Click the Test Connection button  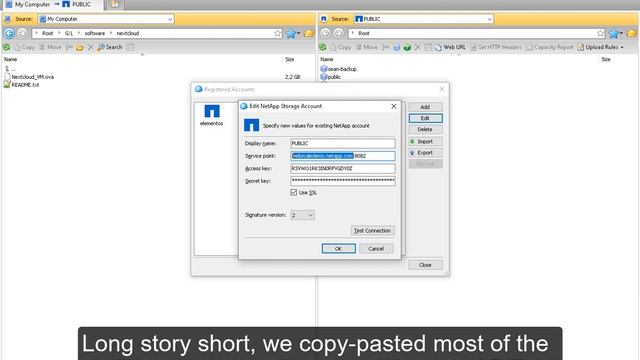tap(372, 231)
